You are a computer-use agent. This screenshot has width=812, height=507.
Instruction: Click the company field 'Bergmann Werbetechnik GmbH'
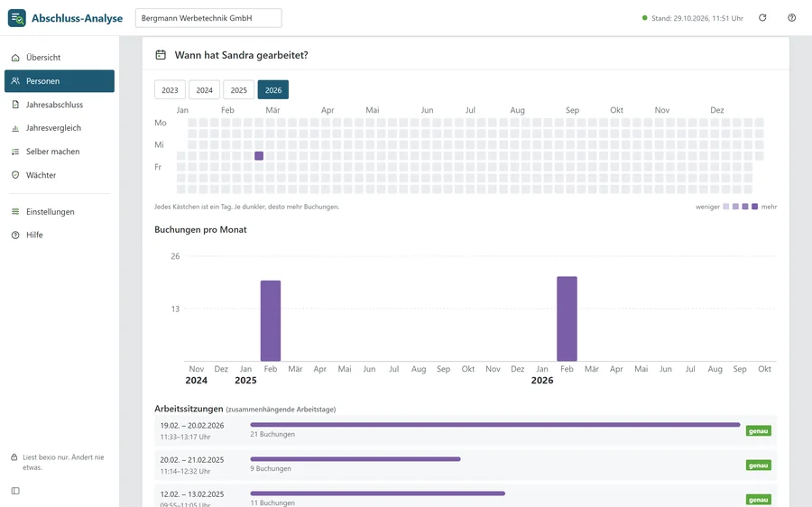point(208,18)
